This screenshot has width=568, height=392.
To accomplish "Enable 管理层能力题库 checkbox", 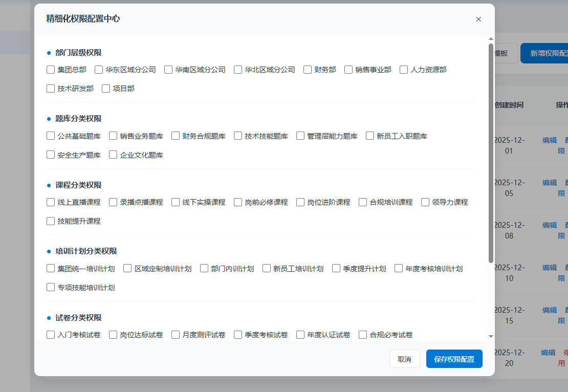I will (300, 136).
